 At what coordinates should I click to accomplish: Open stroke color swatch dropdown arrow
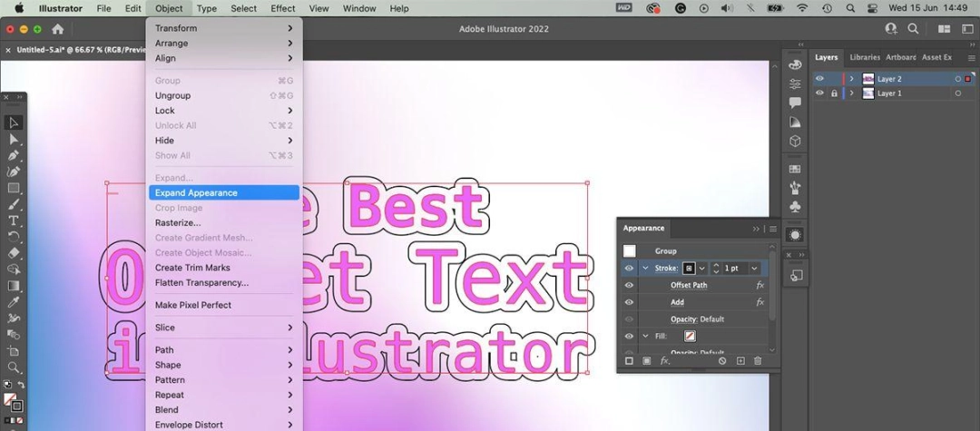tap(701, 268)
